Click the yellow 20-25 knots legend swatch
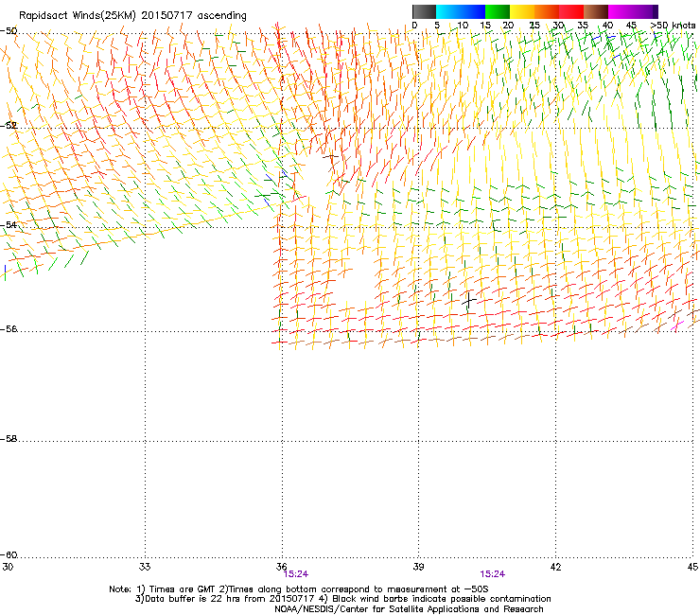The image size is (700, 615). (522, 11)
